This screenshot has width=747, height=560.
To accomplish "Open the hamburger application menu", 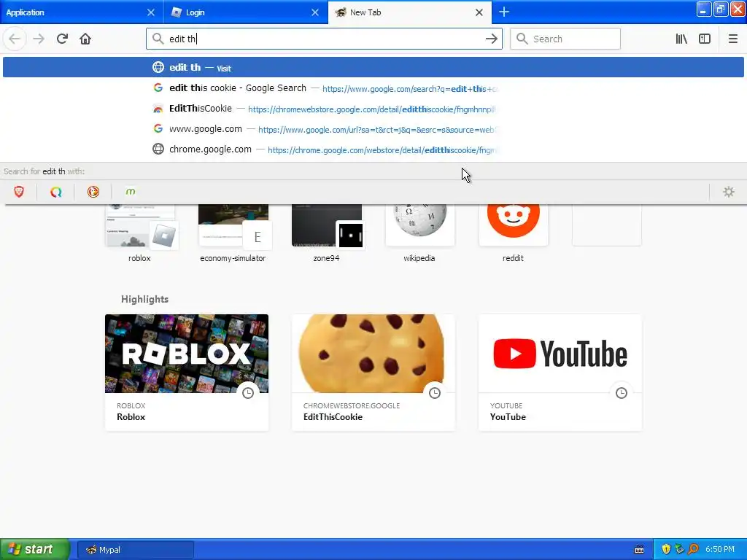I will click(732, 39).
